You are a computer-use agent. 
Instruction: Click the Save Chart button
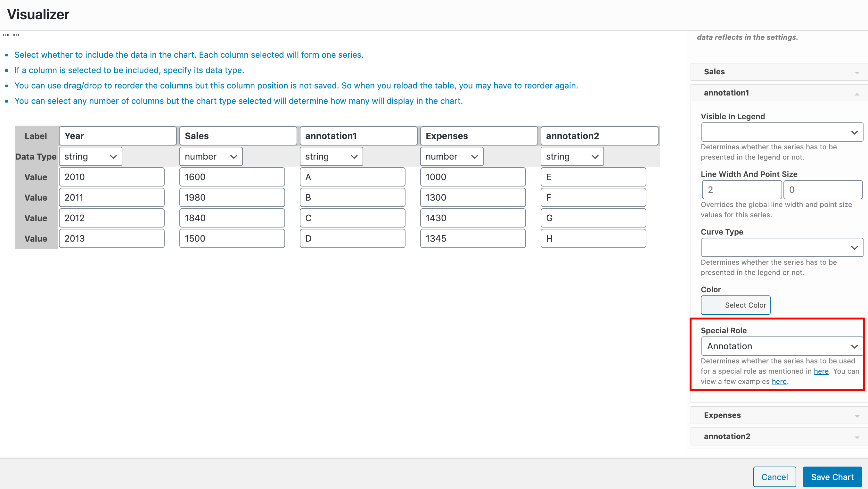[831, 477]
